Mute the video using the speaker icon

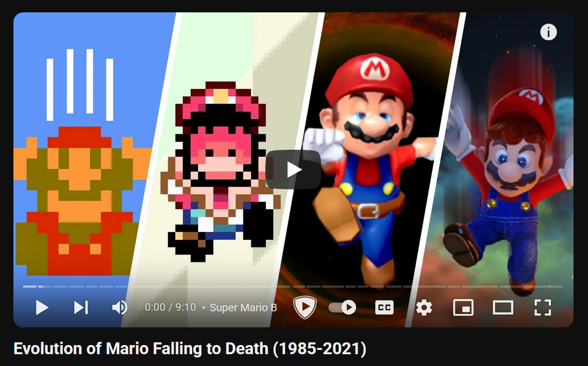tap(120, 308)
